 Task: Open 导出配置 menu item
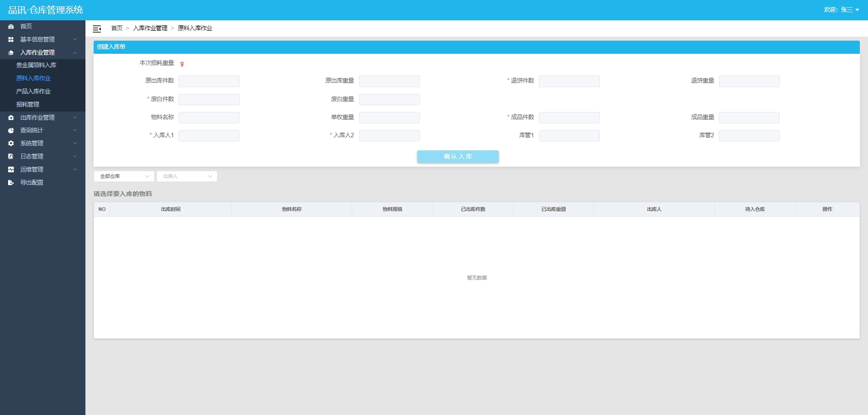pos(42,182)
